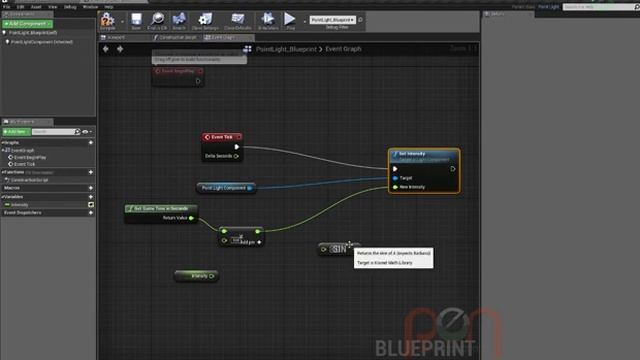Open the compile options dropdown arrow
Screen dimensions: 640x360
[x=122, y=21]
